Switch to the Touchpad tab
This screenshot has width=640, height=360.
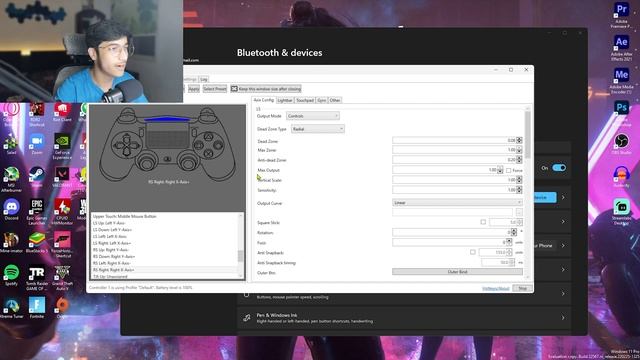(x=305, y=100)
